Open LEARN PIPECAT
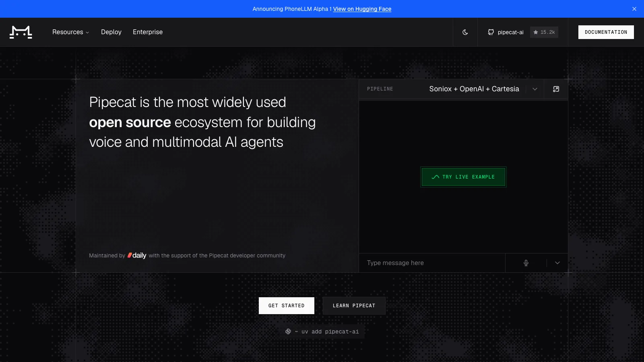This screenshot has width=644, height=362. pos(354,306)
